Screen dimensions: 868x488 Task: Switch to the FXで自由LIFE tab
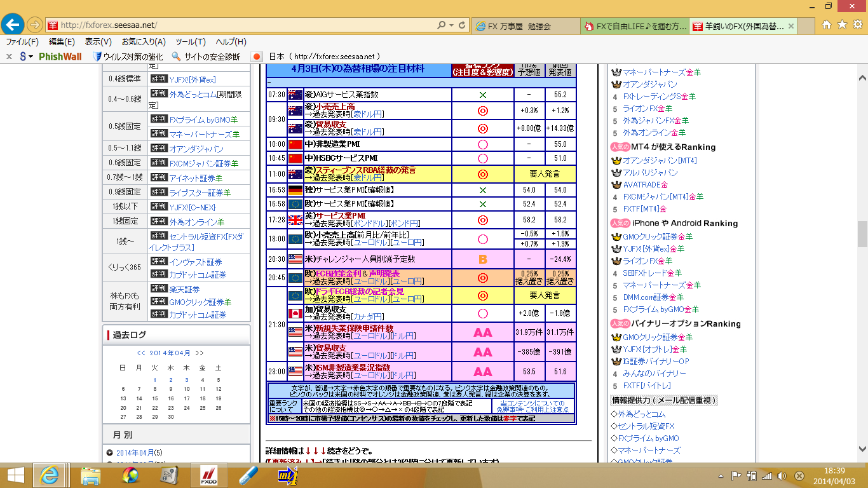(x=634, y=26)
